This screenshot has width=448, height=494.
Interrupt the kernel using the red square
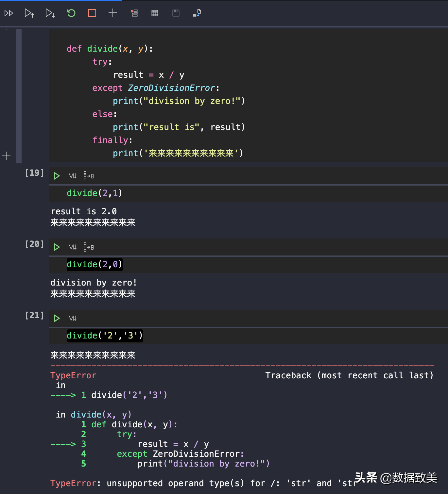92,13
